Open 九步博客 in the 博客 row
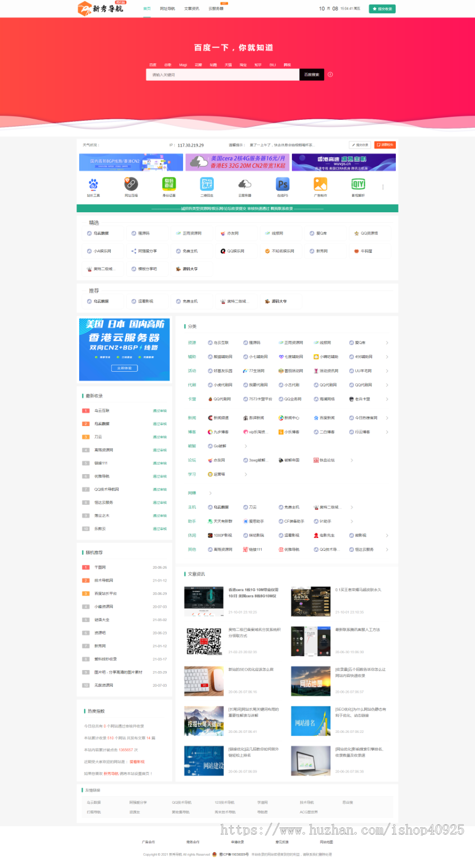Screen dimensions: 475x868 pyautogui.click(x=218, y=432)
